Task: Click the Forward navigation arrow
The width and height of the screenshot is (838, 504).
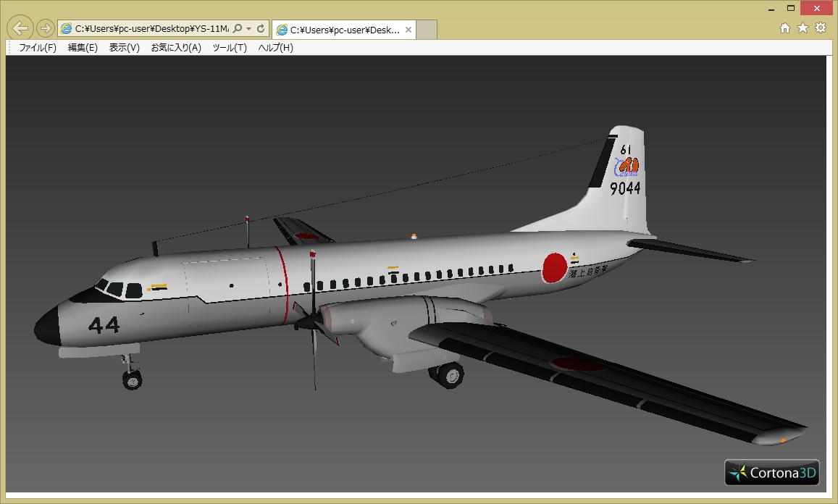Action: pyautogui.click(x=45, y=28)
